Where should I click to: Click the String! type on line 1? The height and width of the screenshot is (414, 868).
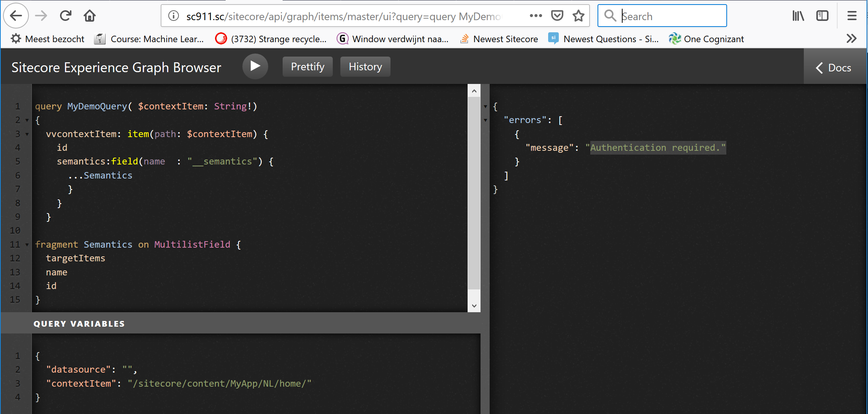point(233,106)
